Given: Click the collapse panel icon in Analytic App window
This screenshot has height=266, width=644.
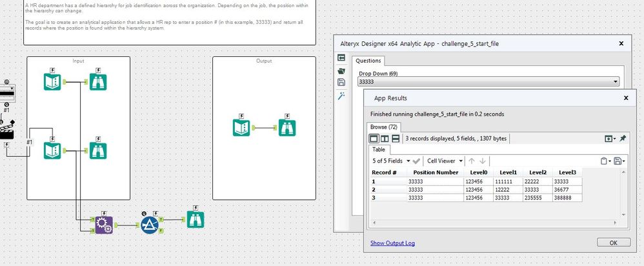Looking at the screenshot, I should [x=341, y=57].
